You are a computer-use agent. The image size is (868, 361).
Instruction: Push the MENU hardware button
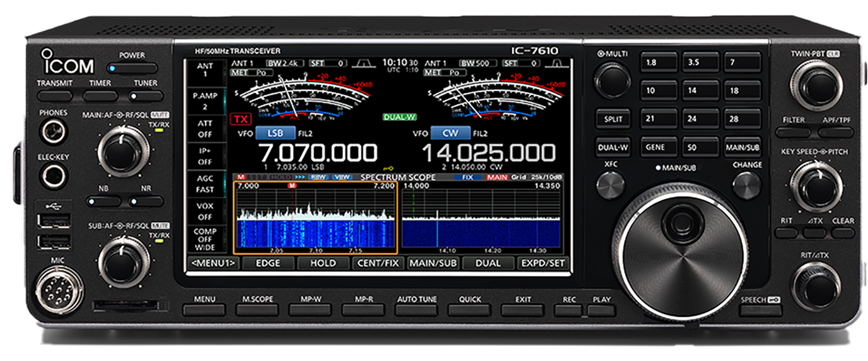204,310
